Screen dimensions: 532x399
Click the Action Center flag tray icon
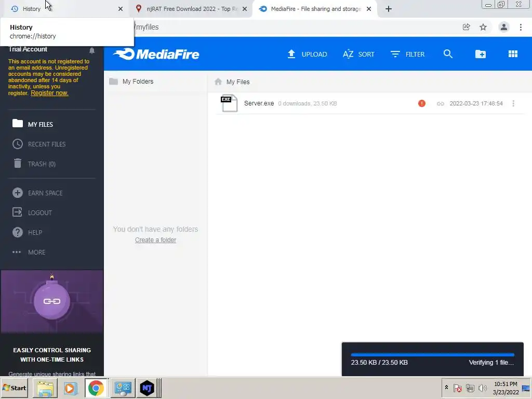tap(457, 388)
